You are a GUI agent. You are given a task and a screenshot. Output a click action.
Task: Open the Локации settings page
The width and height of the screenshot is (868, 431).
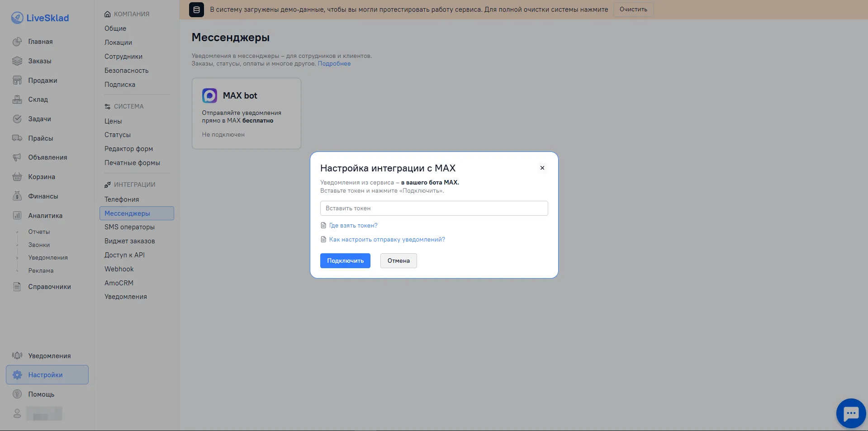(119, 43)
